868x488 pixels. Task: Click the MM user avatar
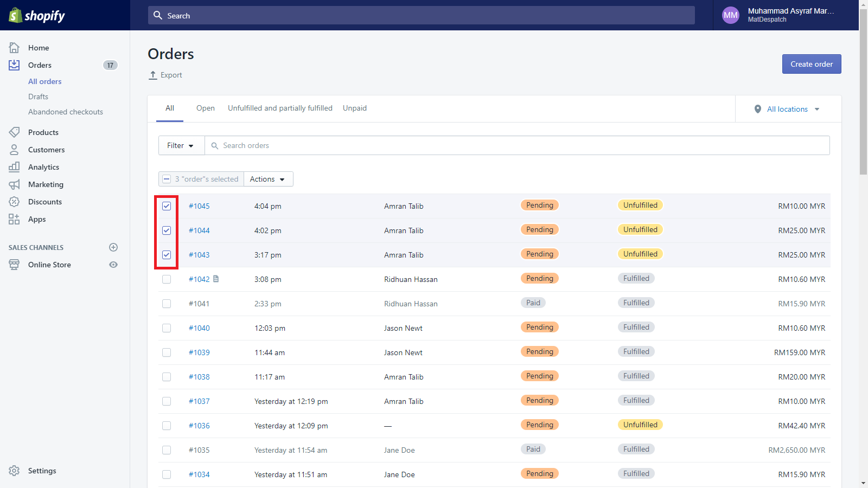point(731,15)
